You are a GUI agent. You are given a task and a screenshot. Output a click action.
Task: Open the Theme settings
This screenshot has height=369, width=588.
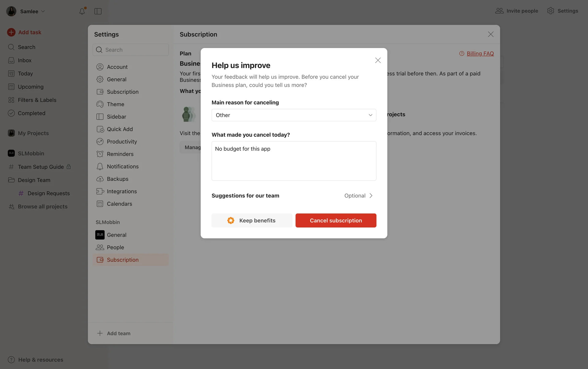(115, 104)
